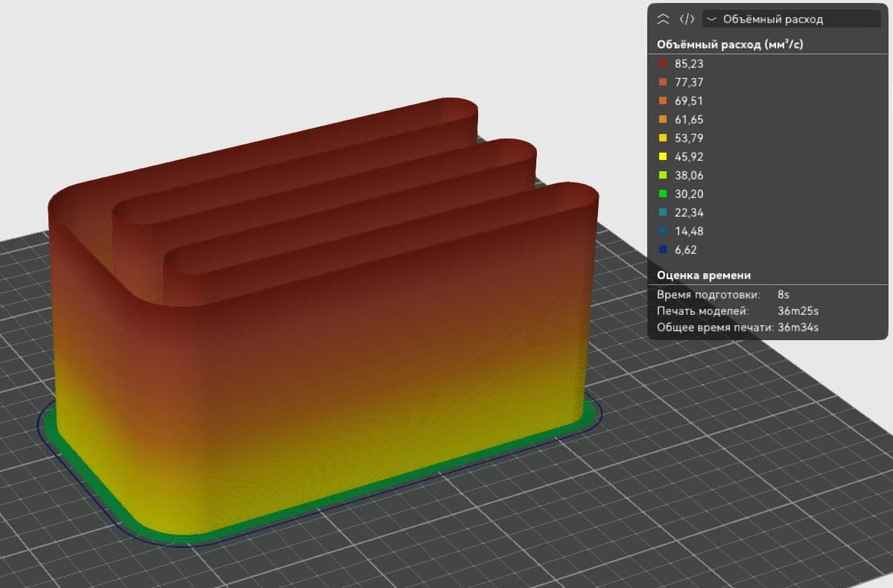893x588 pixels.
Task: Select the 61,65 flow value label
Action: pos(689,120)
